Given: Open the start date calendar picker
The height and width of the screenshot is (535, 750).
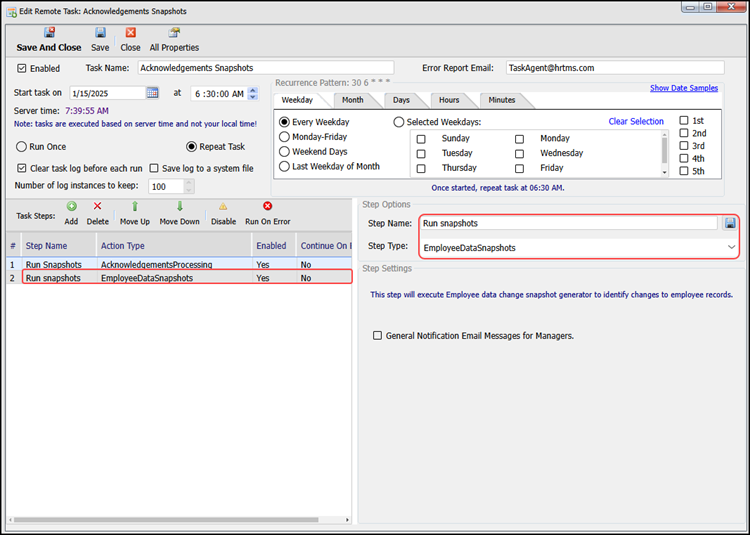Looking at the screenshot, I should point(153,93).
